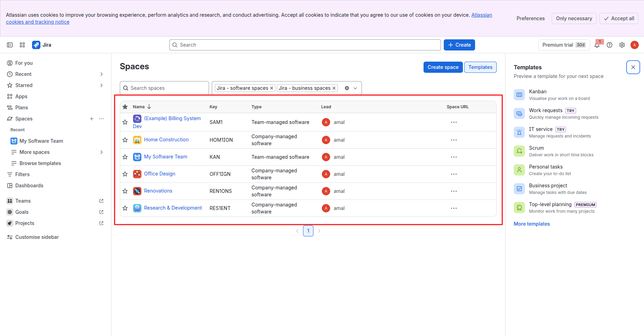Open Apps in sidebar
The height and width of the screenshot is (336, 644).
[55, 96]
